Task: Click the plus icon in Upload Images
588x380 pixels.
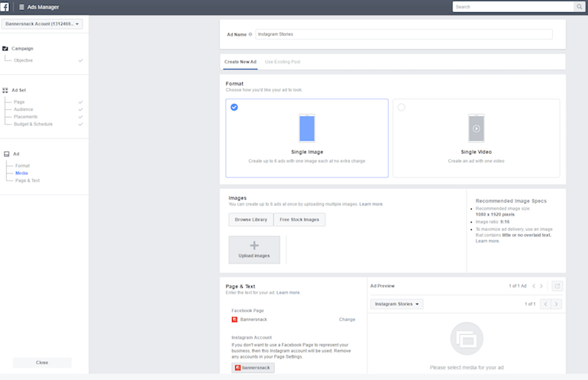Action: (x=254, y=245)
